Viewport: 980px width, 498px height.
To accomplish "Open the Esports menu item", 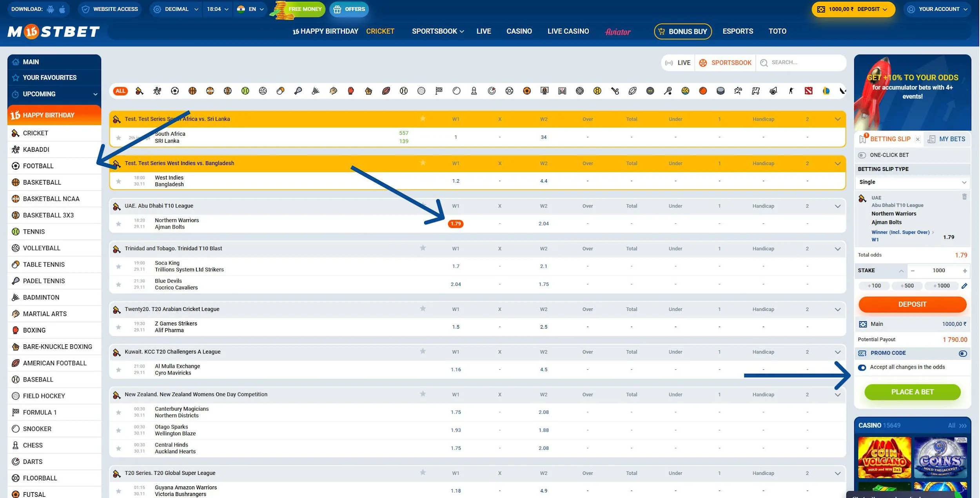I will coord(737,31).
